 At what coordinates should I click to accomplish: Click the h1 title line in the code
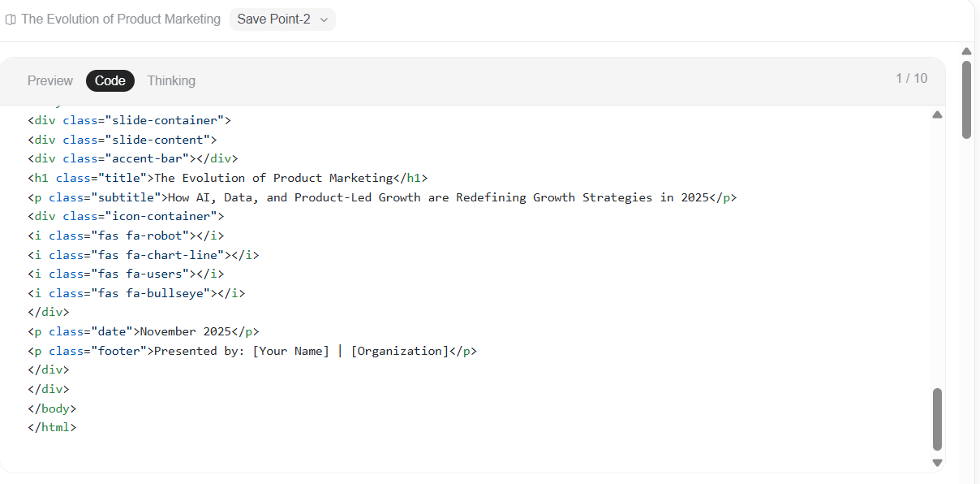(x=227, y=177)
